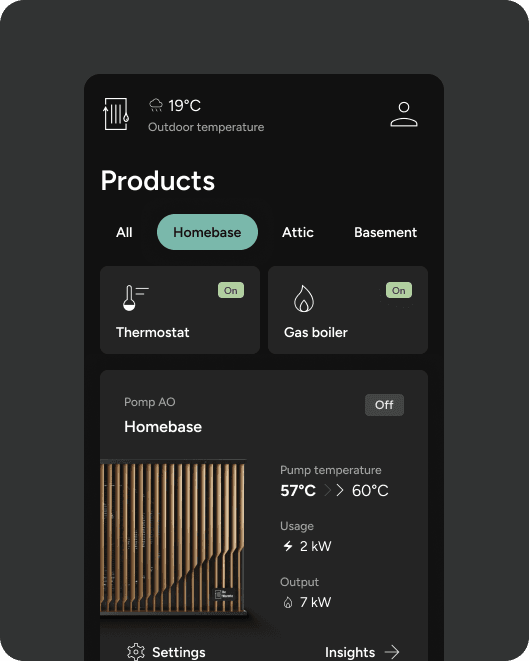Switch to the Basement tab
The height and width of the screenshot is (661, 529).
[x=385, y=232]
